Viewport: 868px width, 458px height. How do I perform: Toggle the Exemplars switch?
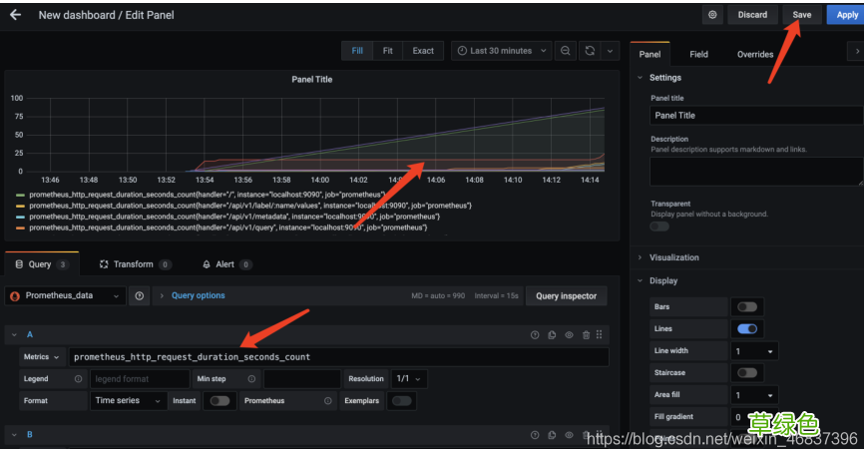tap(402, 401)
